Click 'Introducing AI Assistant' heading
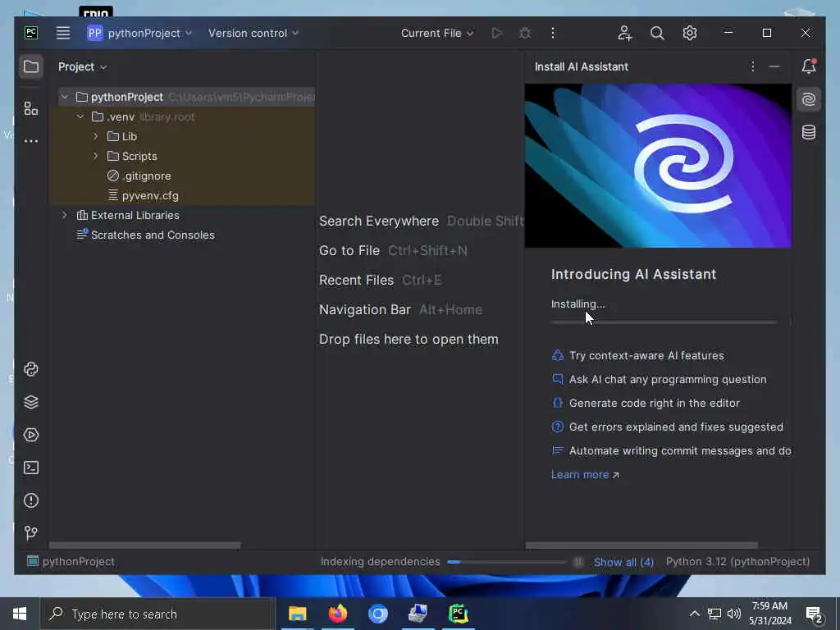This screenshot has width=840, height=630. [x=634, y=274]
